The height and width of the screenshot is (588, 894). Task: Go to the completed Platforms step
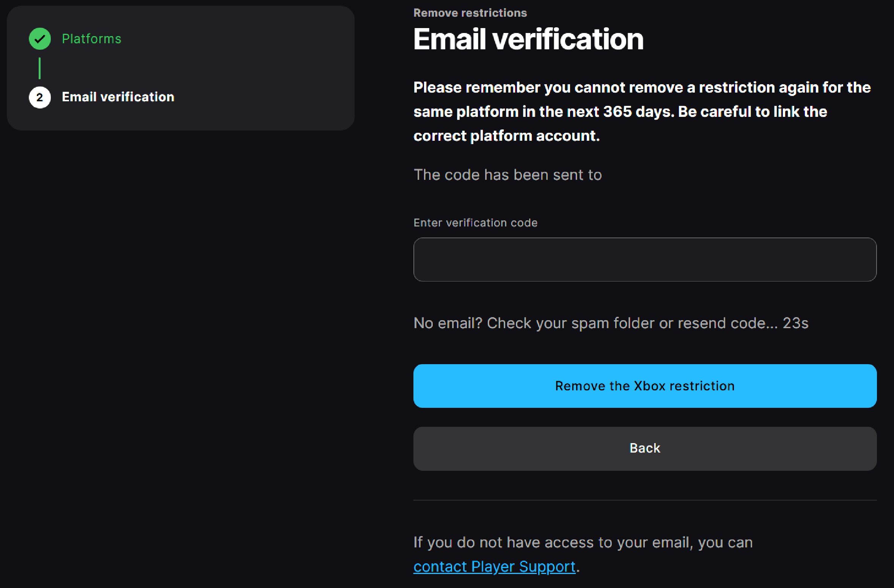[91, 39]
